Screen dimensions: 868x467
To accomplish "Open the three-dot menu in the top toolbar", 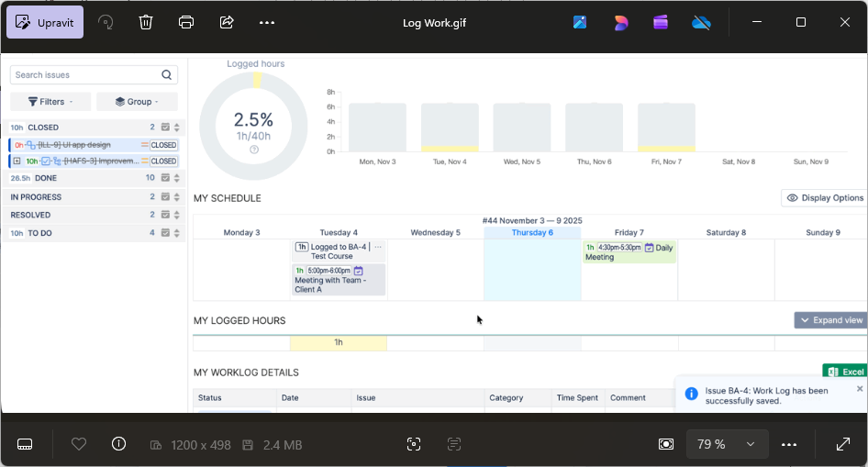I will click(266, 22).
